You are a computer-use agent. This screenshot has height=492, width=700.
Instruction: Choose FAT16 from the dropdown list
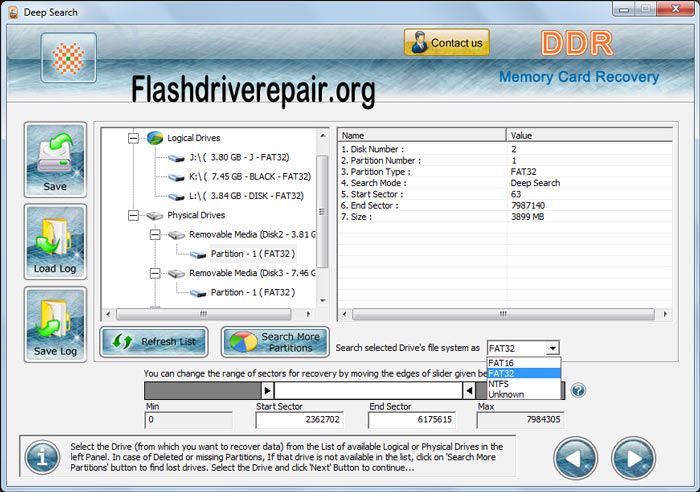pos(524,363)
